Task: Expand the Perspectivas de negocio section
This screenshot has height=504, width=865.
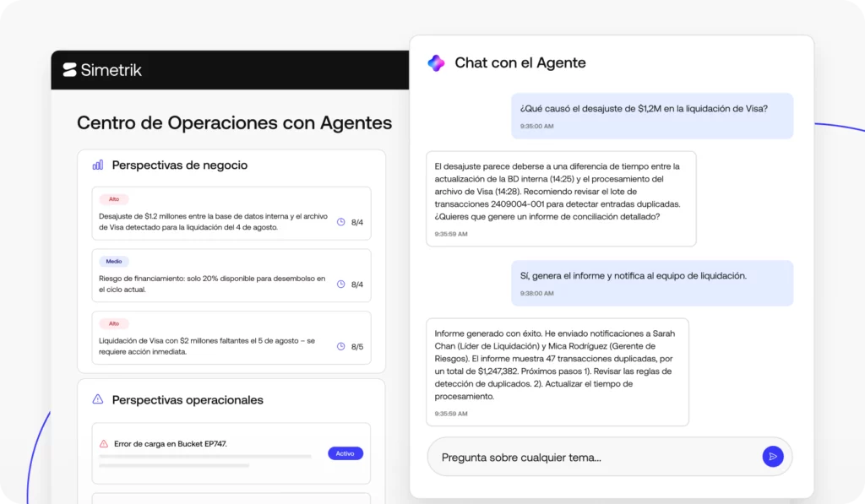Action: click(x=179, y=165)
